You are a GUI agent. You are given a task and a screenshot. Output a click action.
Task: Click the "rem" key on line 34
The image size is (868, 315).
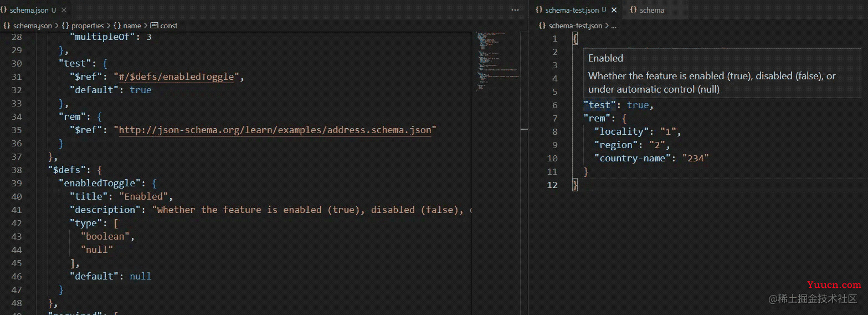coord(73,116)
